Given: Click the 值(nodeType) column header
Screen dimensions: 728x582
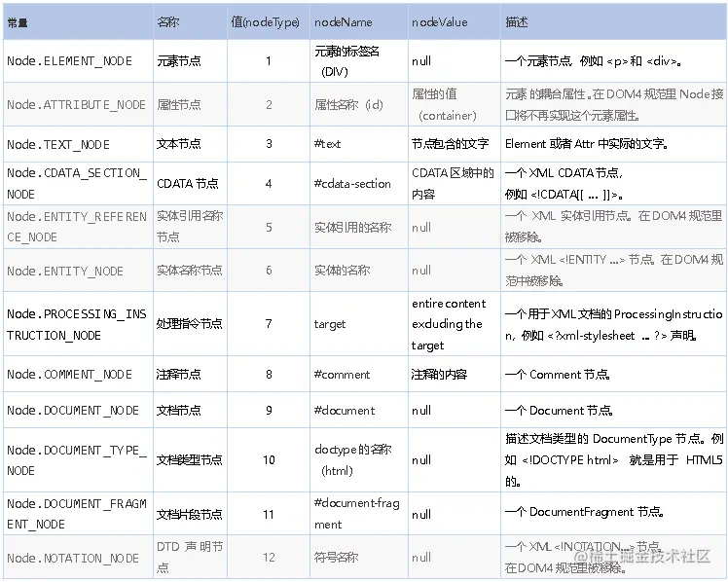Looking at the screenshot, I should (269, 21).
